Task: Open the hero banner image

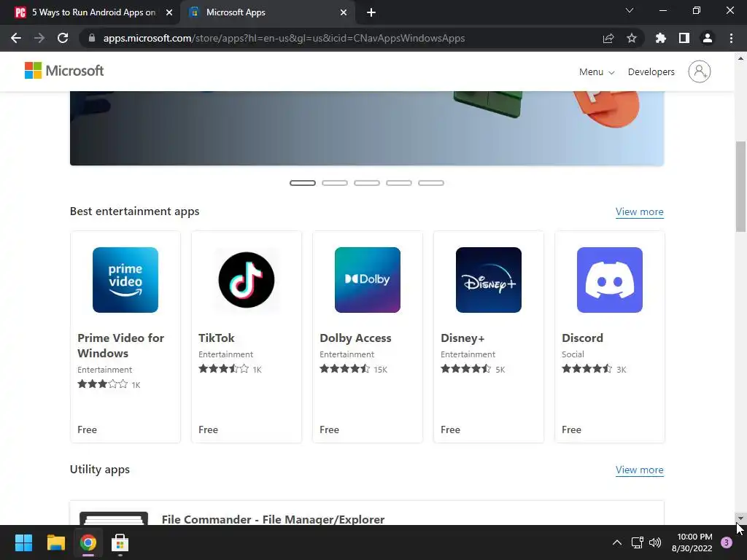Action: click(367, 128)
